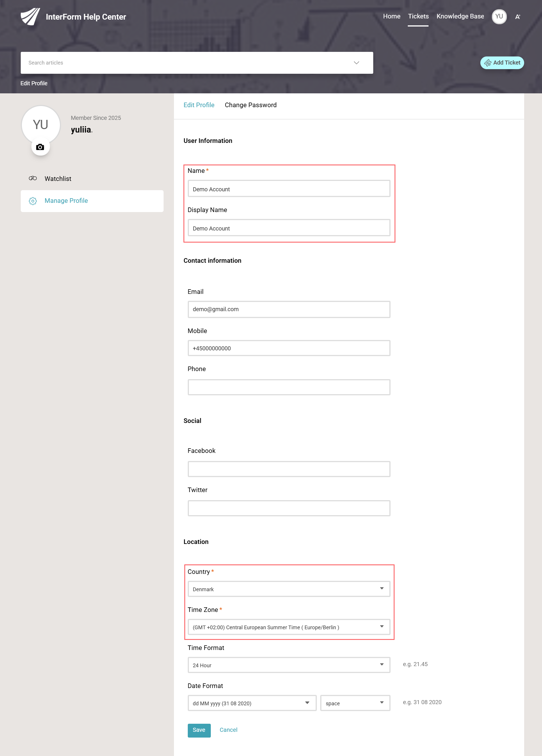Click the InterForm logo icon
The width and height of the screenshot is (542, 756).
[30, 16]
